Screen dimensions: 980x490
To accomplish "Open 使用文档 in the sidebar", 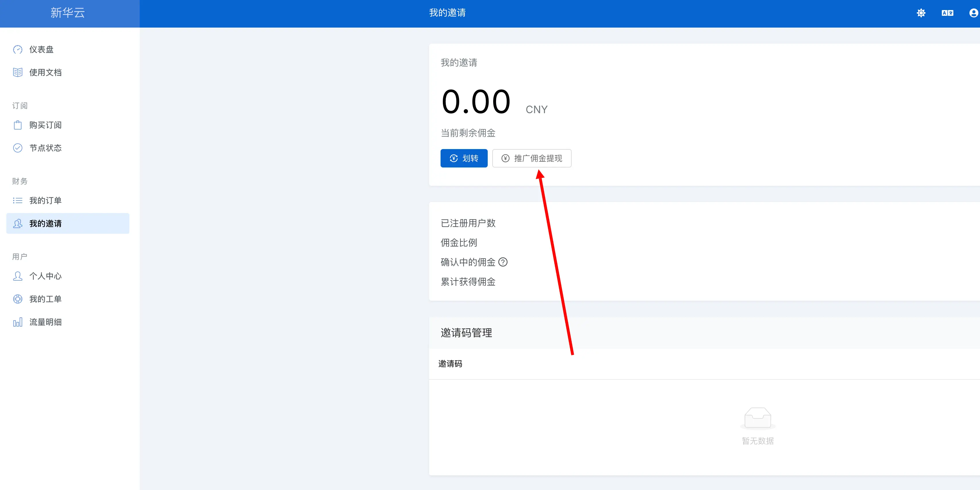I will [68, 72].
